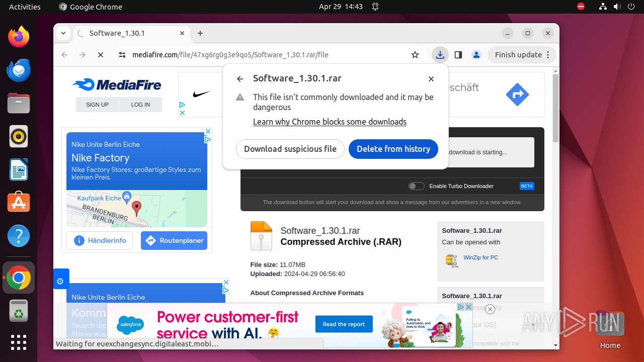Open Learn why Chrome blocks some downloads
The image size is (644, 362).
click(x=330, y=122)
